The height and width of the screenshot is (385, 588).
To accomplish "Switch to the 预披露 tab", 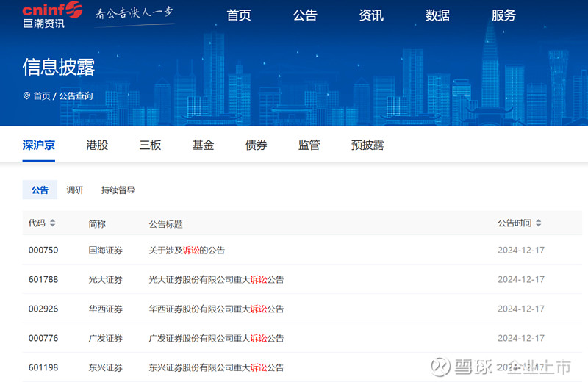I will tap(367, 145).
